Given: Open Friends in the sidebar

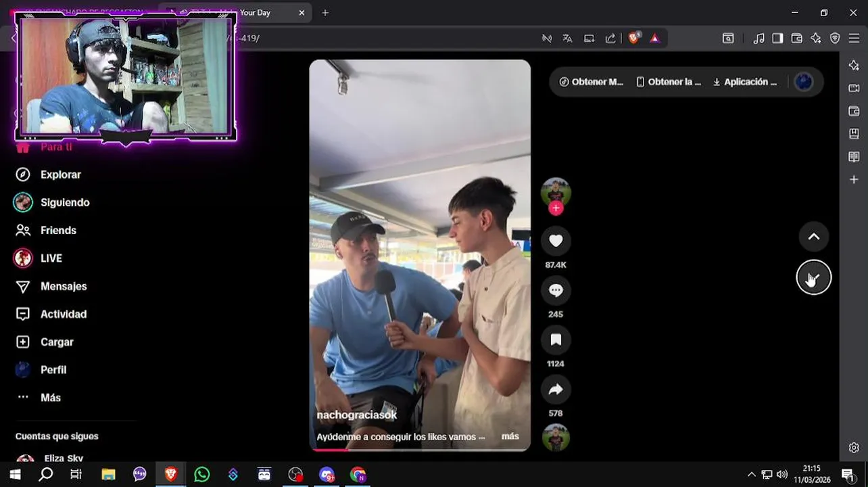Looking at the screenshot, I should (46, 230).
